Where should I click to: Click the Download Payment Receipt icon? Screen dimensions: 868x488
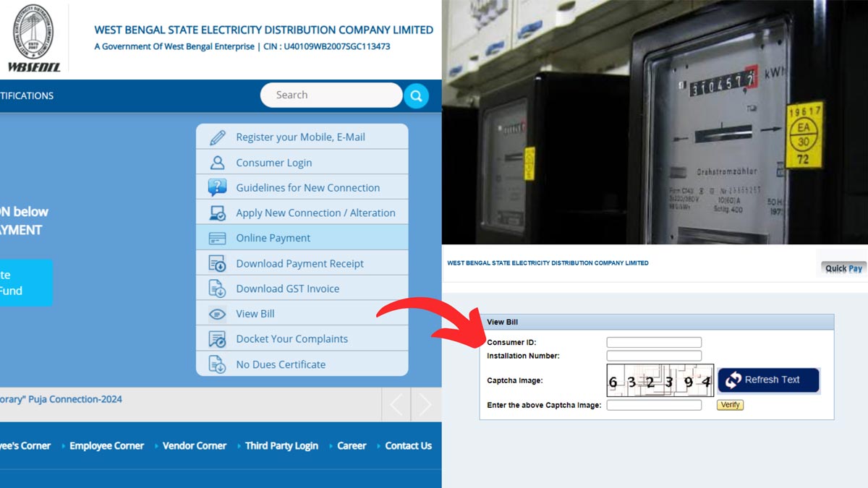218,262
